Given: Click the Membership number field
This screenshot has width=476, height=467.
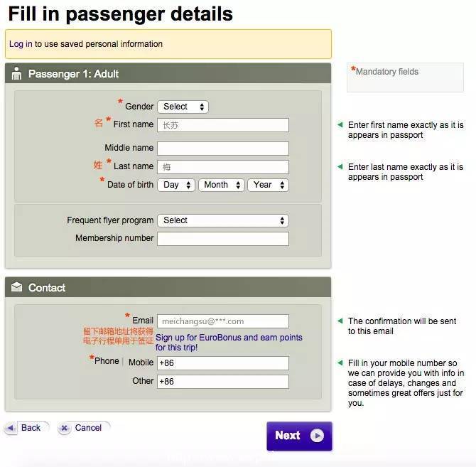Looking at the screenshot, I should (223, 239).
